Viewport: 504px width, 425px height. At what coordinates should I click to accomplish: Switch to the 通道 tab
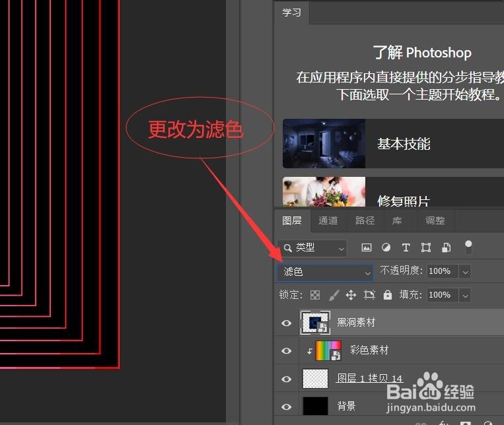tap(328, 220)
